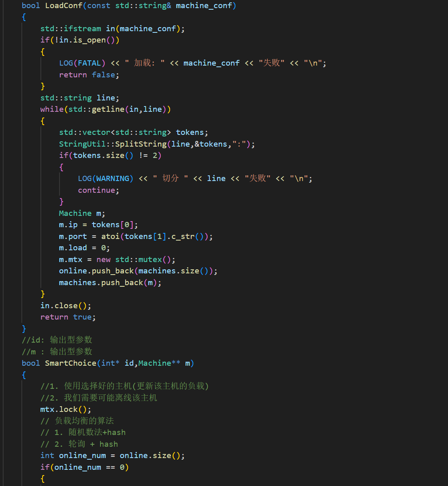Screen dimensions: 448x486
Task: Click the "m.port = atoi(...)" line
Action: tap(136, 237)
